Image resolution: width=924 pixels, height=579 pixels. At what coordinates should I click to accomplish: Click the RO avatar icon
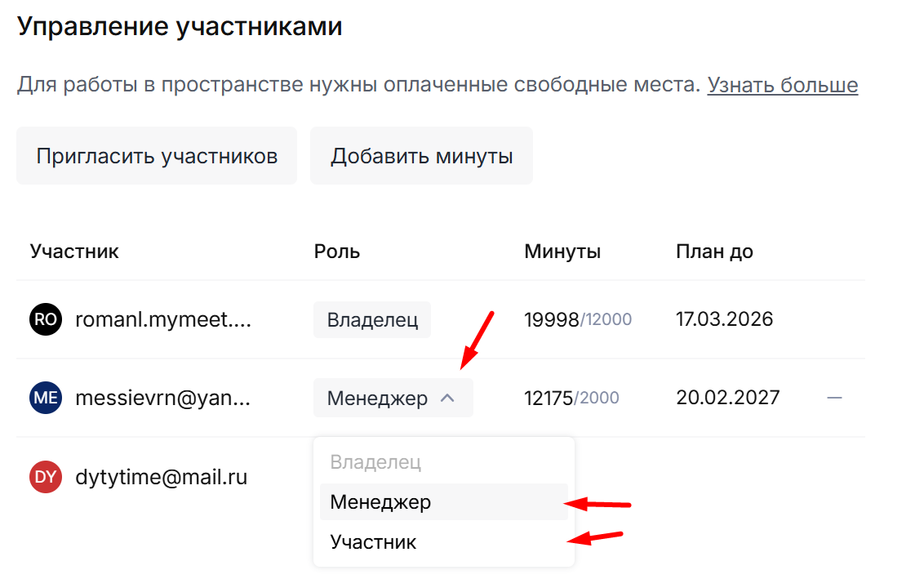point(46,319)
